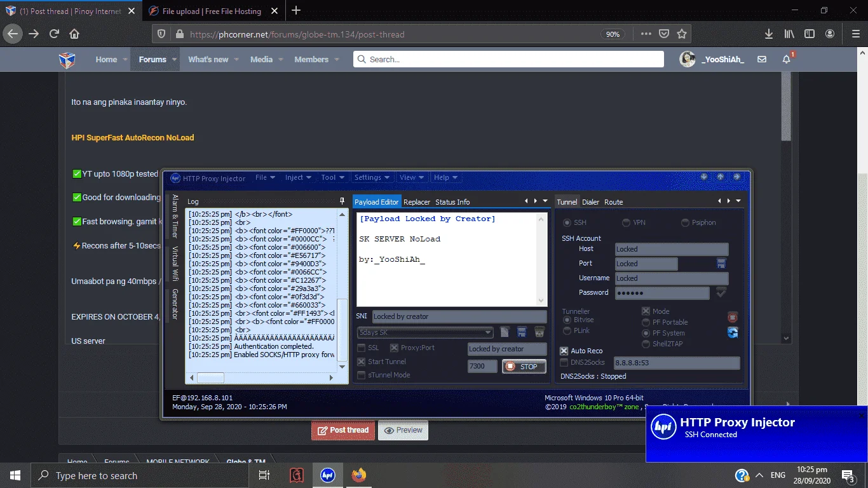Viewport: 868px width, 488px height.
Task: Open the Settings menu in HTTP Proxy Injector
Action: (372, 178)
